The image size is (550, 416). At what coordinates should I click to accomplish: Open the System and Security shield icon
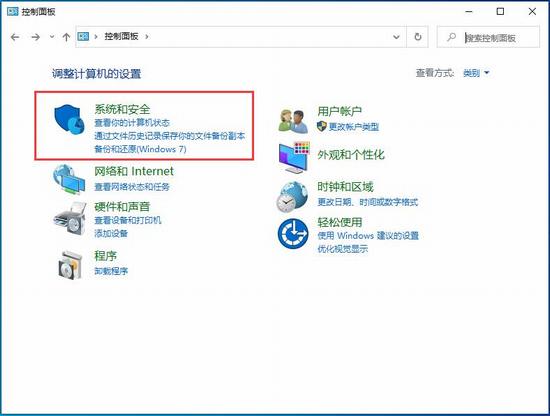click(69, 119)
